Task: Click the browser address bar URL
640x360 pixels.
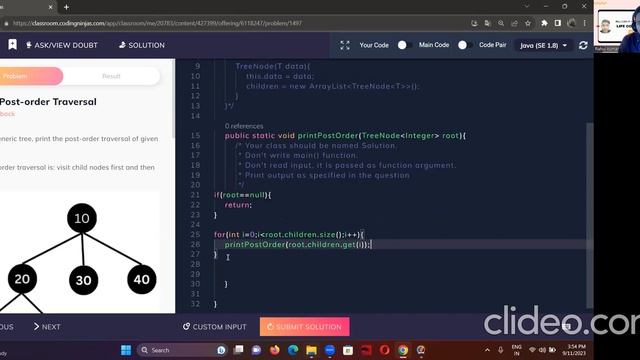Action: click(158, 23)
